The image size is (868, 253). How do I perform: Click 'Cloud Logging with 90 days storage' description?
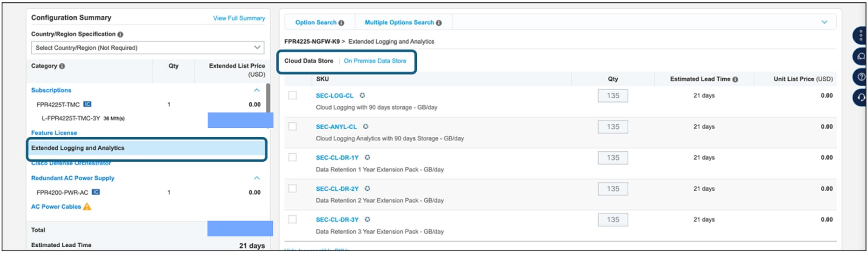coord(376,108)
